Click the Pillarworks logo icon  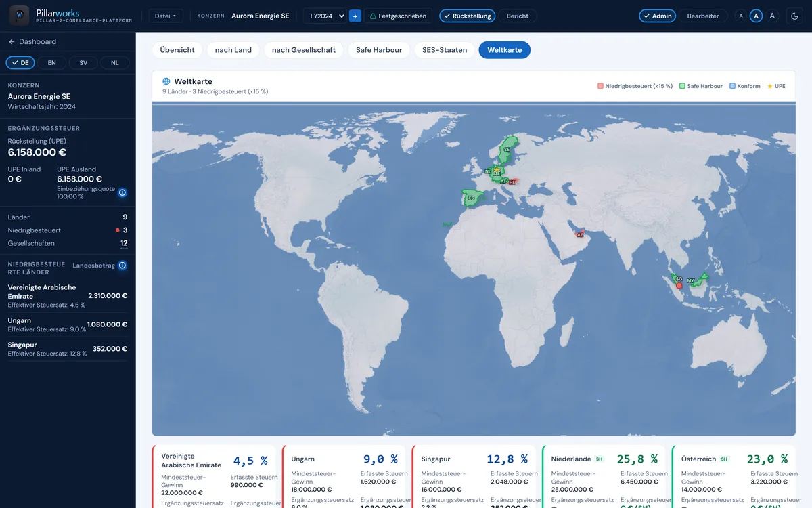coord(19,15)
